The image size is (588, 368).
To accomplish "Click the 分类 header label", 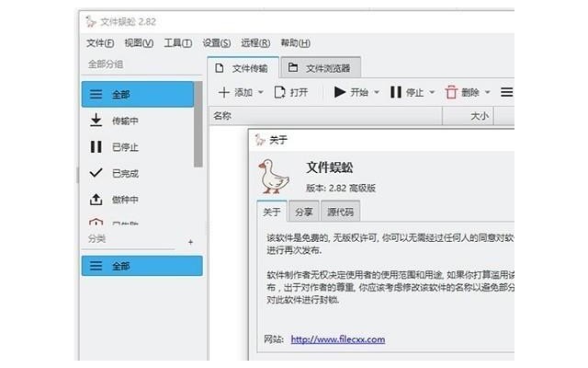I will click(96, 239).
